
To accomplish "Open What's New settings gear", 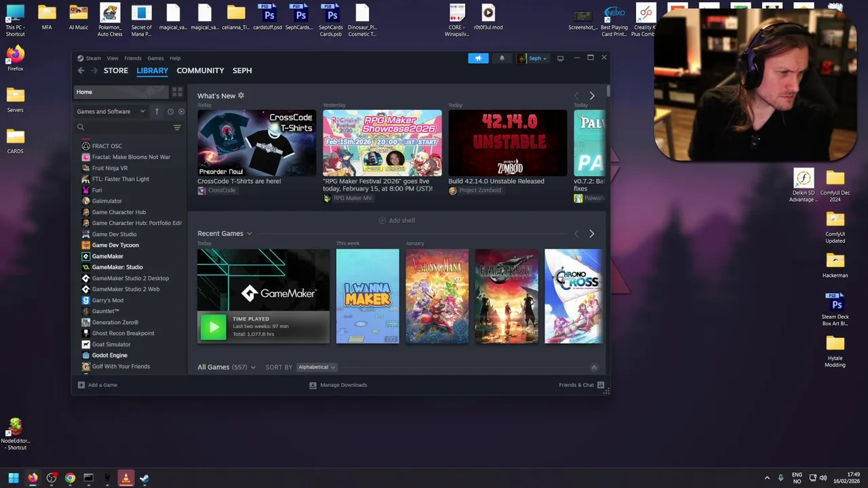I will 241,96.
